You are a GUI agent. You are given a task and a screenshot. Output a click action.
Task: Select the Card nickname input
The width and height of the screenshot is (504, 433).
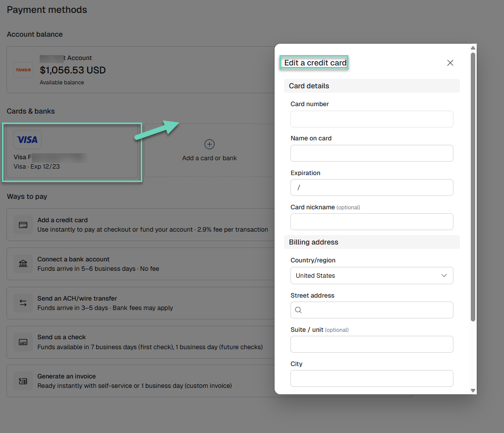[372, 222]
